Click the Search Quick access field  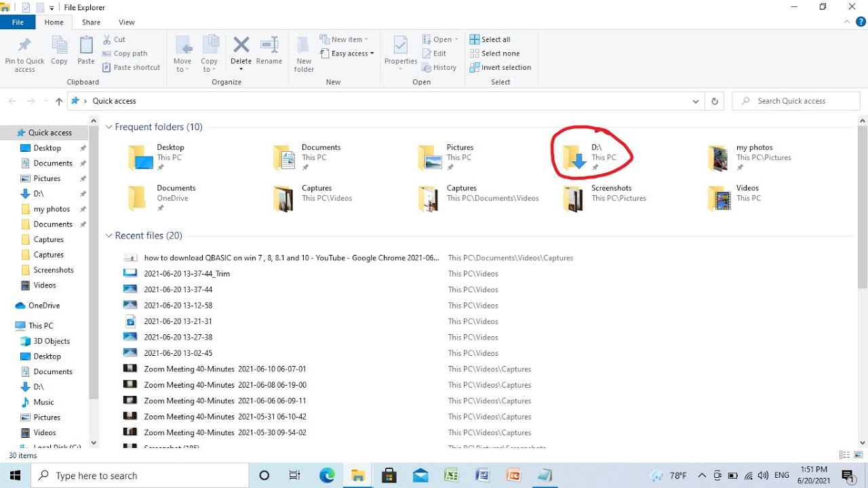click(796, 101)
